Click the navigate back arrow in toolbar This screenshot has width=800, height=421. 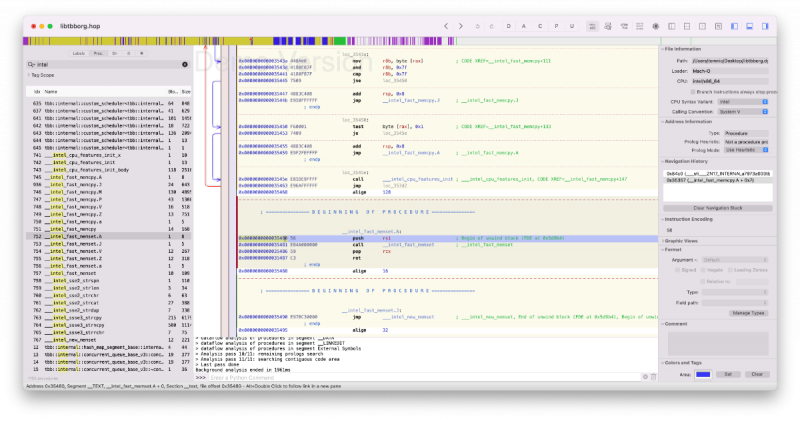pyautogui.click(x=445, y=25)
